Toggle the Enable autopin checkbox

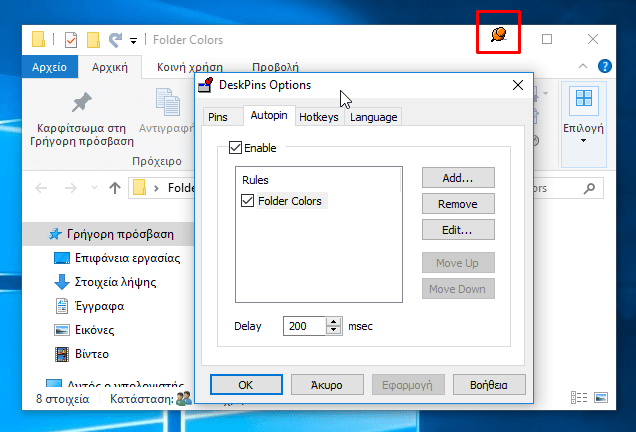click(235, 148)
